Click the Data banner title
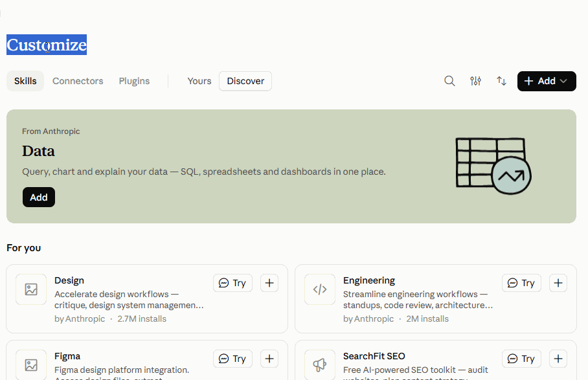 pos(38,151)
